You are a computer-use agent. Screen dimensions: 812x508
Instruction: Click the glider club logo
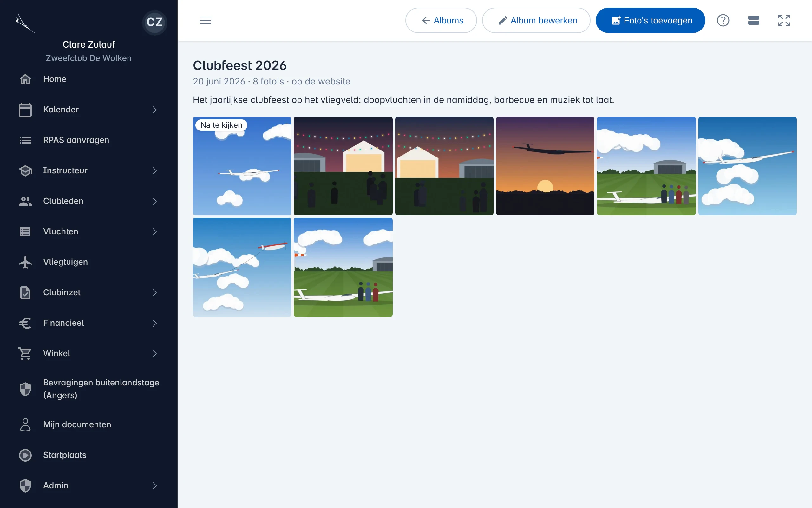(25, 23)
